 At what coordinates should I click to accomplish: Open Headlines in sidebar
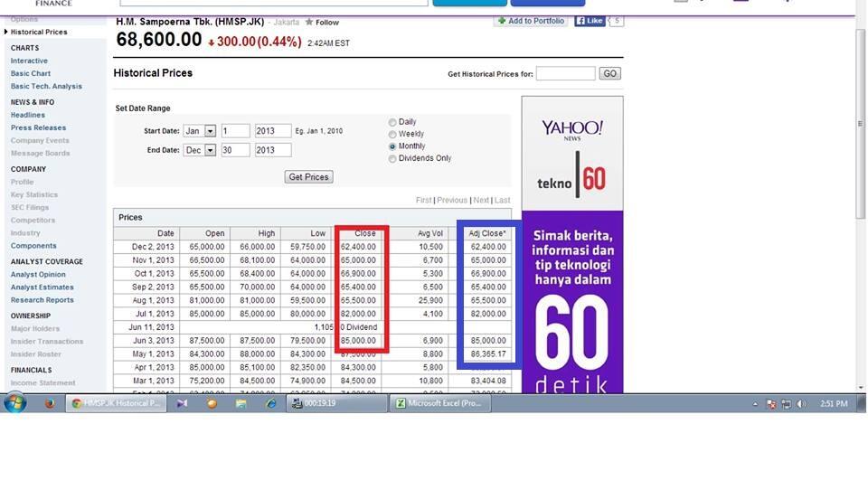(x=28, y=115)
